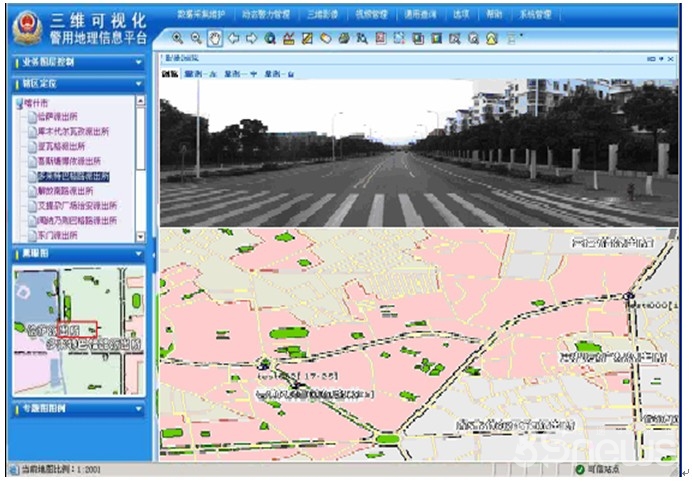Collapse the 辖区定位 panel
Screen dimensions: 692x482
tap(140, 83)
